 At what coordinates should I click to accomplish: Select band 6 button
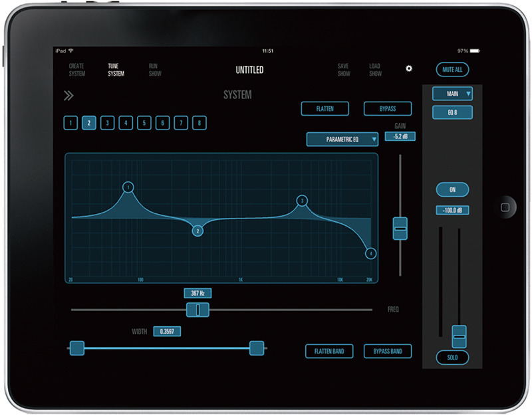click(x=162, y=123)
